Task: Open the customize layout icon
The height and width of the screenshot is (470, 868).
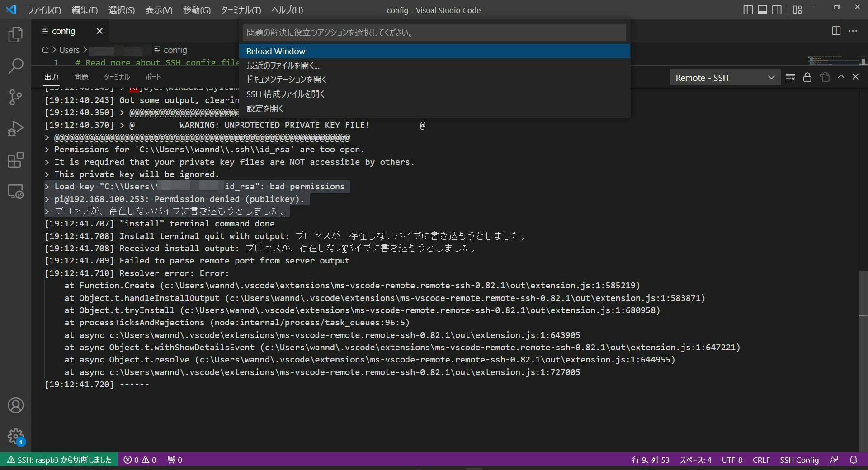Action: click(797, 10)
